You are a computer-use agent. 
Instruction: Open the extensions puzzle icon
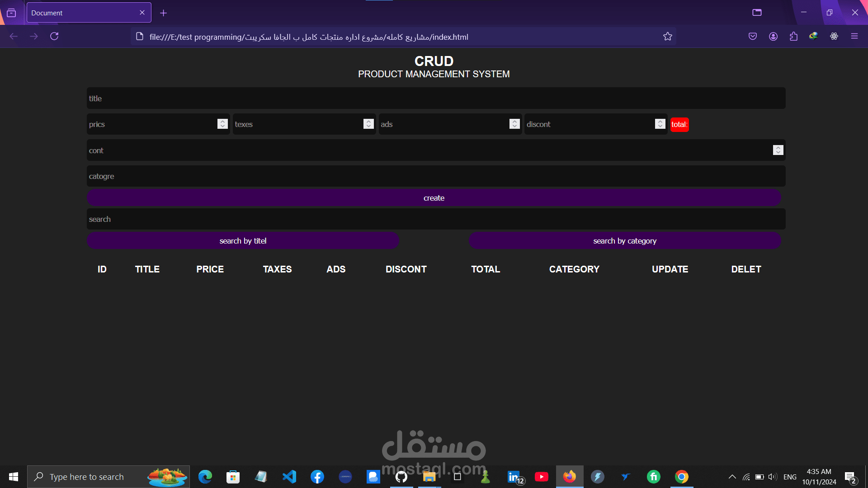(793, 37)
